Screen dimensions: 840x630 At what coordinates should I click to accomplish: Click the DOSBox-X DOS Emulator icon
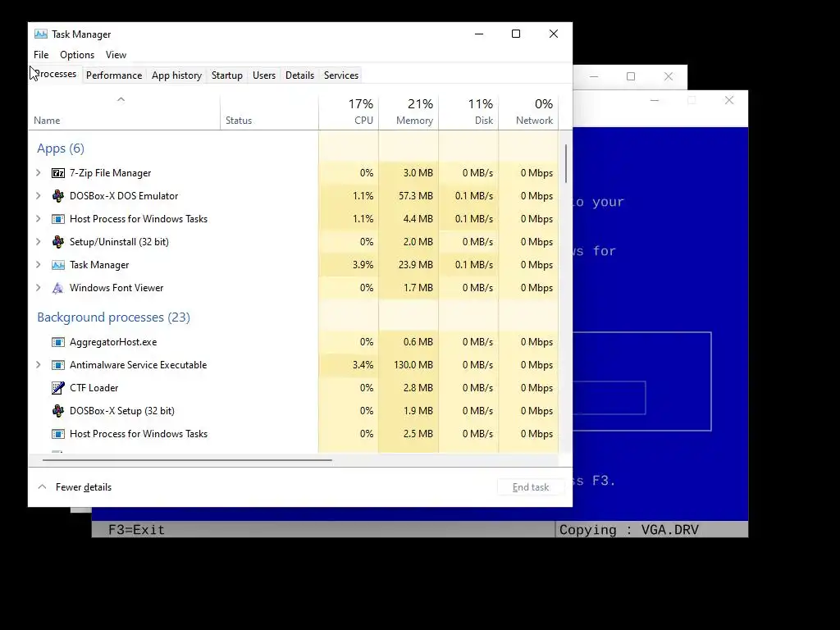(x=58, y=196)
